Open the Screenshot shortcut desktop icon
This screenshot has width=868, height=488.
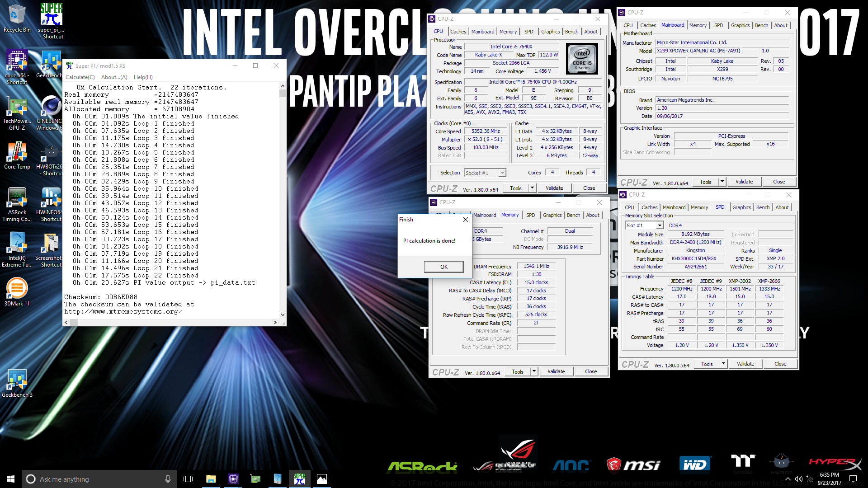pos(50,250)
